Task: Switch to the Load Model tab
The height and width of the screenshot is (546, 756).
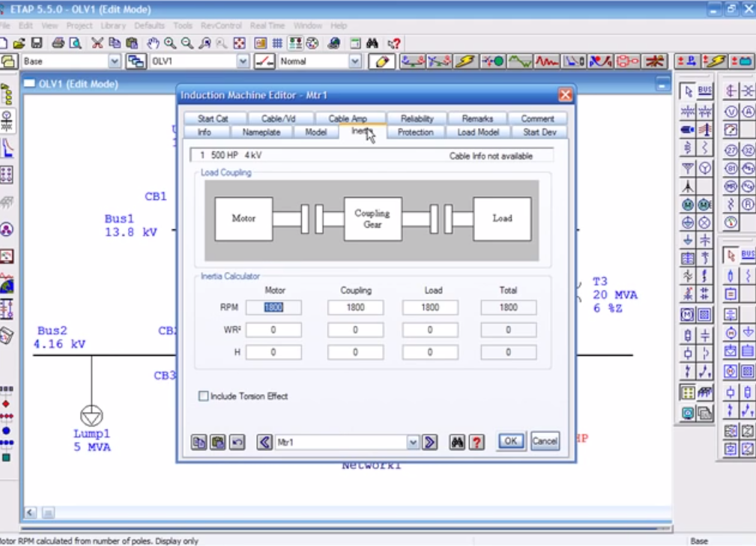Action: (x=478, y=132)
